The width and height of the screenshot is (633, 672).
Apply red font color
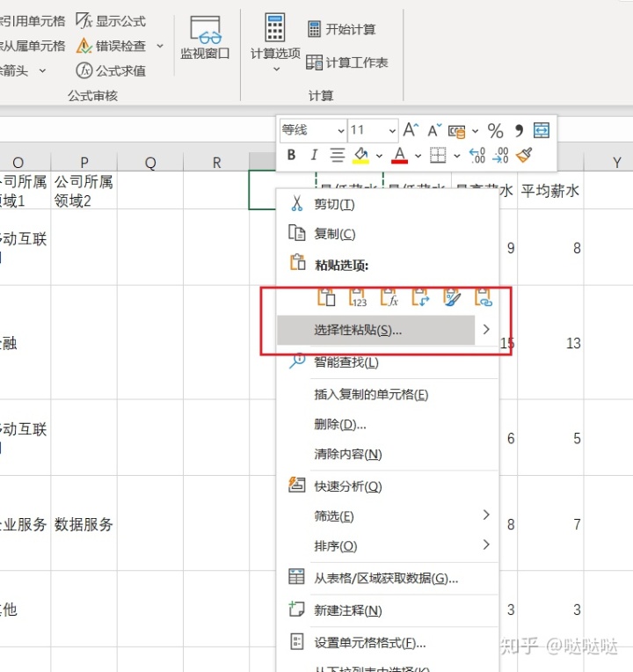point(399,155)
